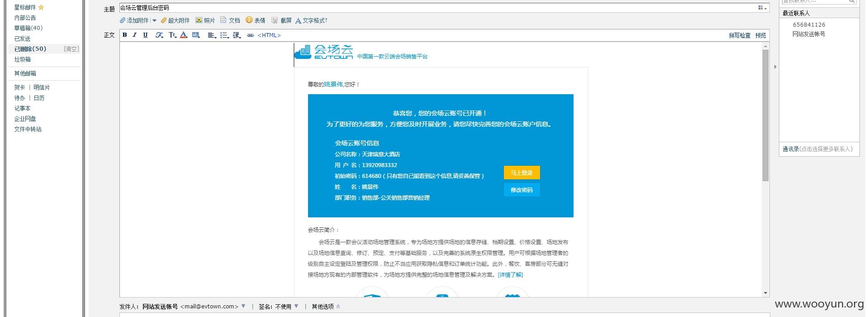Open the text background highlight tool

click(195, 35)
